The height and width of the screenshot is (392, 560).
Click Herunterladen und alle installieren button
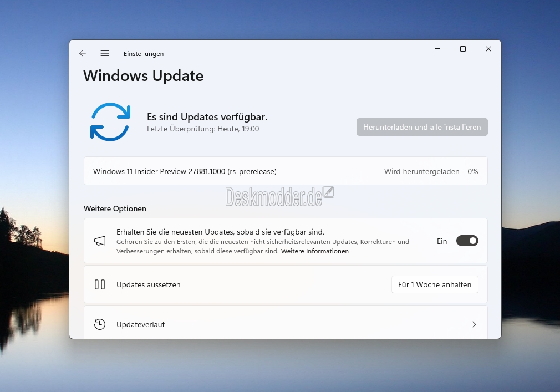point(422,127)
